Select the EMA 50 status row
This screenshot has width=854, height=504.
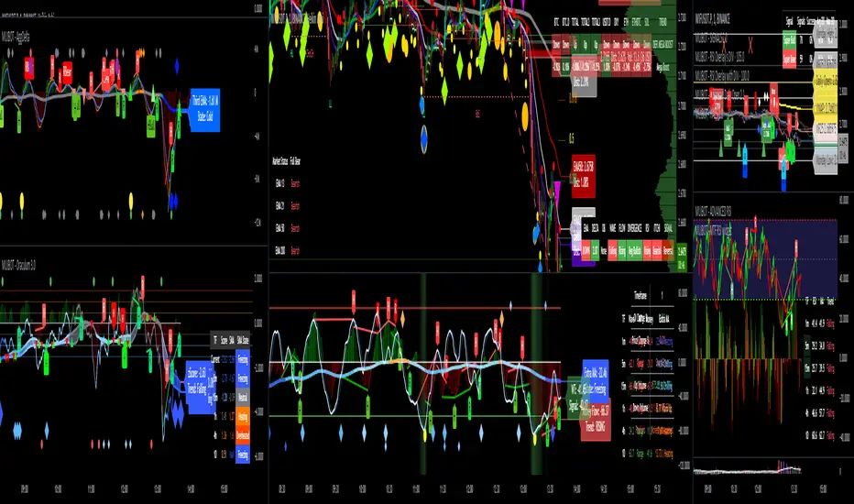287,228
